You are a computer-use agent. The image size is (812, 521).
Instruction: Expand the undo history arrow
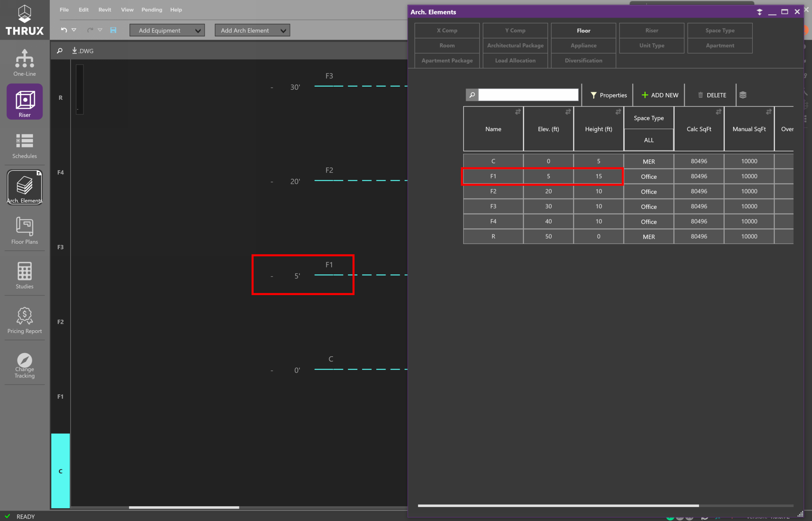74,30
